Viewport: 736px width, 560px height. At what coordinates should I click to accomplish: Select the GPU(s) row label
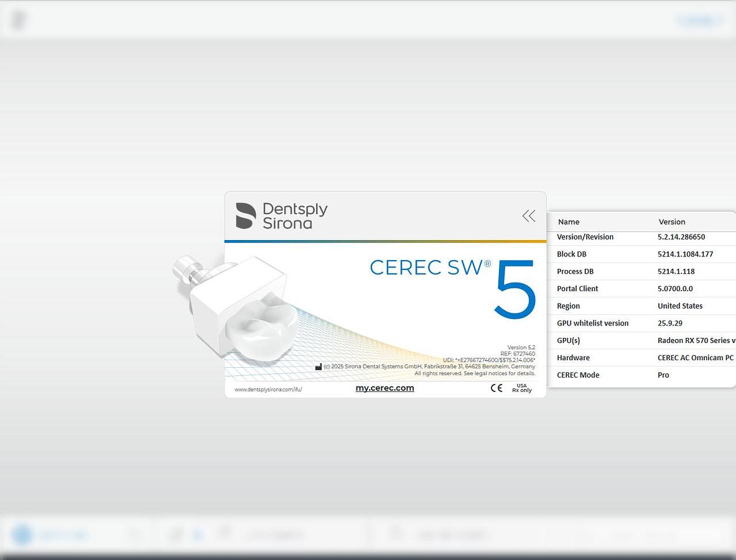(x=568, y=341)
